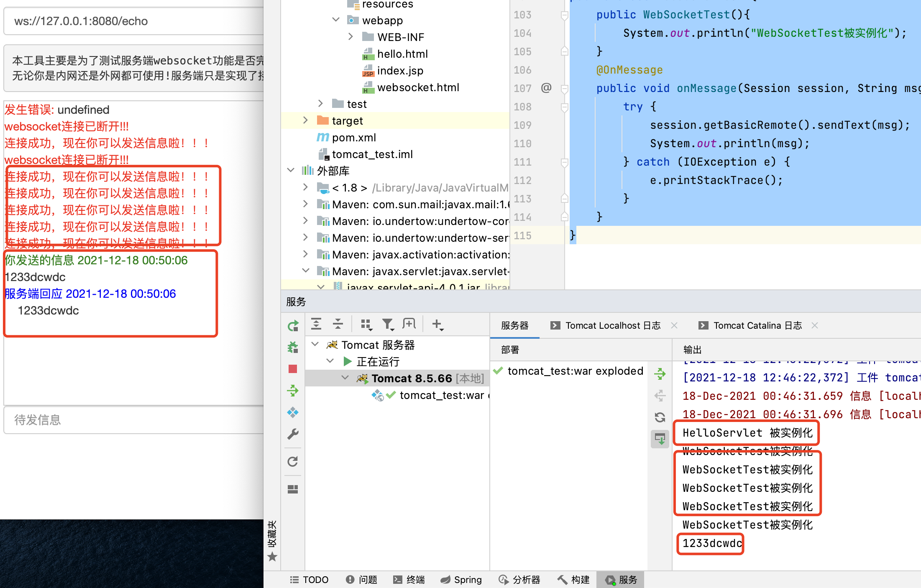The height and width of the screenshot is (588, 921).
Task: Click the expand all services icon
Action: (x=316, y=324)
